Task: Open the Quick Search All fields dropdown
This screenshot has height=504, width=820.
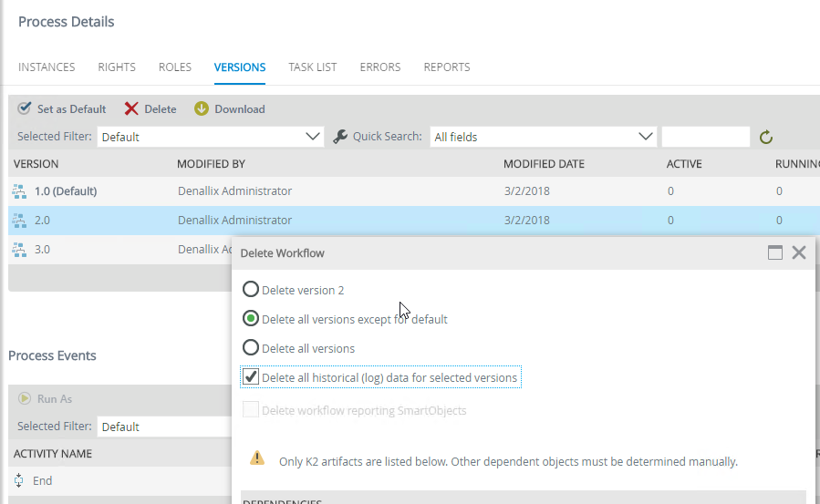Action: [x=543, y=137]
